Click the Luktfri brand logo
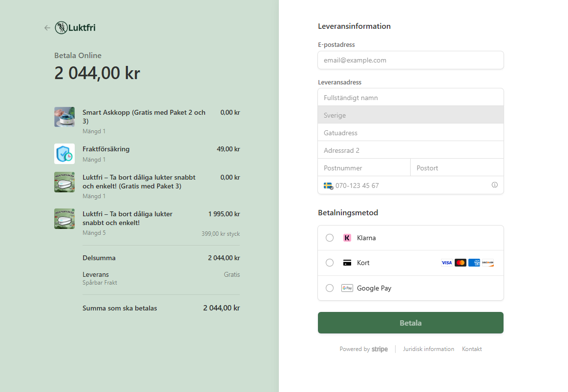The width and height of the screenshot is (568, 392). (75, 28)
